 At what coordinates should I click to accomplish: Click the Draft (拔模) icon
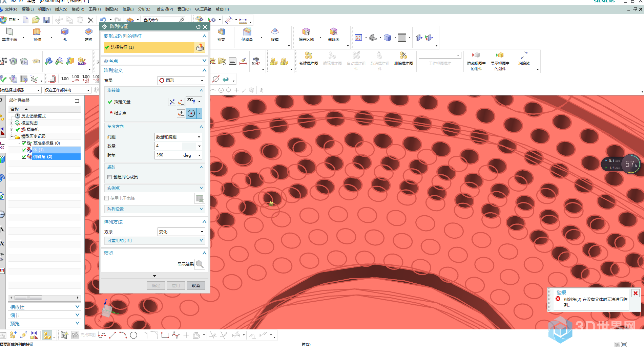coord(275,32)
